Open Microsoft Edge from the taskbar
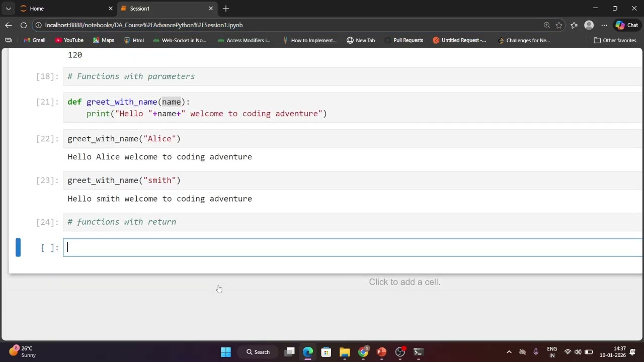 (x=308, y=352)
